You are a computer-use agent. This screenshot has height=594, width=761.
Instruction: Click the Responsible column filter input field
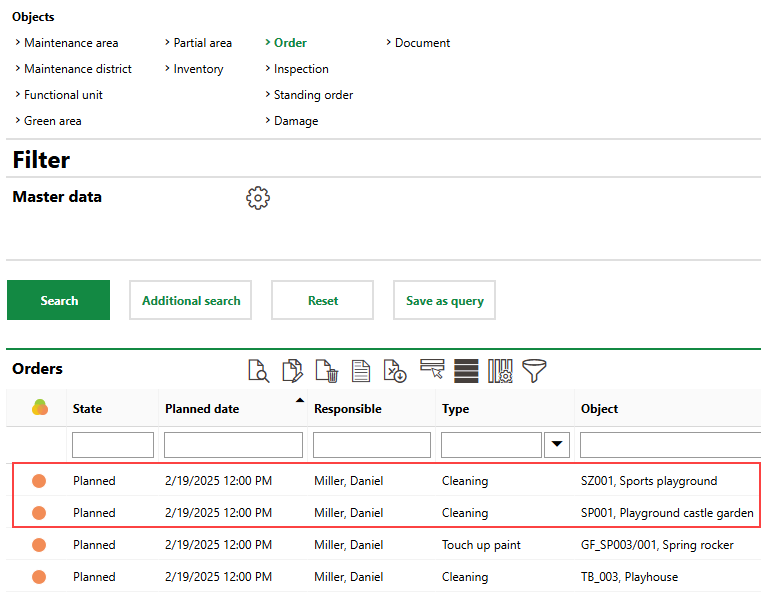(372, 445)
